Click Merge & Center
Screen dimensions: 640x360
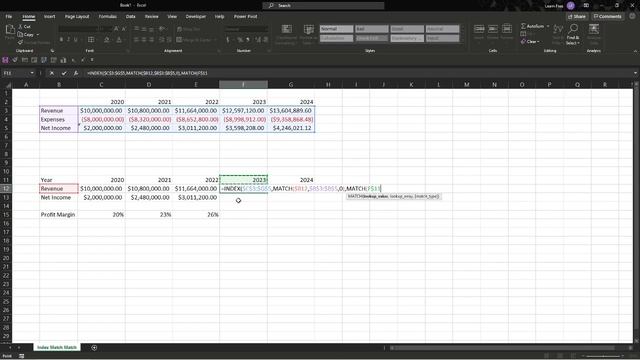coord(196,40)
